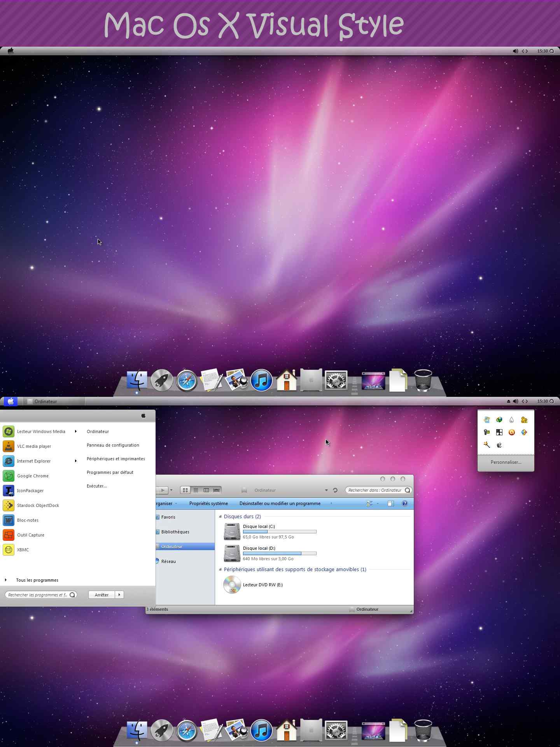Switch Explorer to icon grid view

click(x=185, y=490)
